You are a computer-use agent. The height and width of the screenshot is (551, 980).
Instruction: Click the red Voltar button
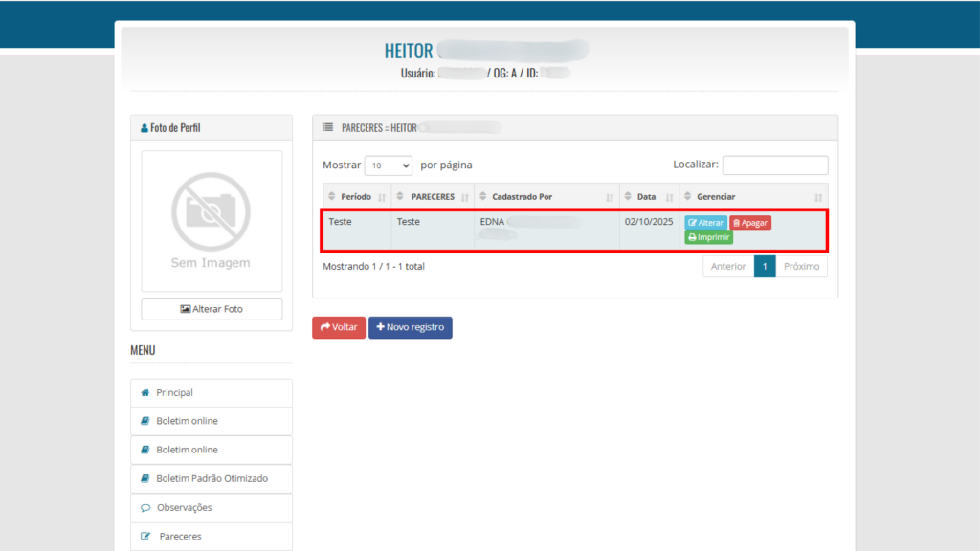click(x=339, y=327)
